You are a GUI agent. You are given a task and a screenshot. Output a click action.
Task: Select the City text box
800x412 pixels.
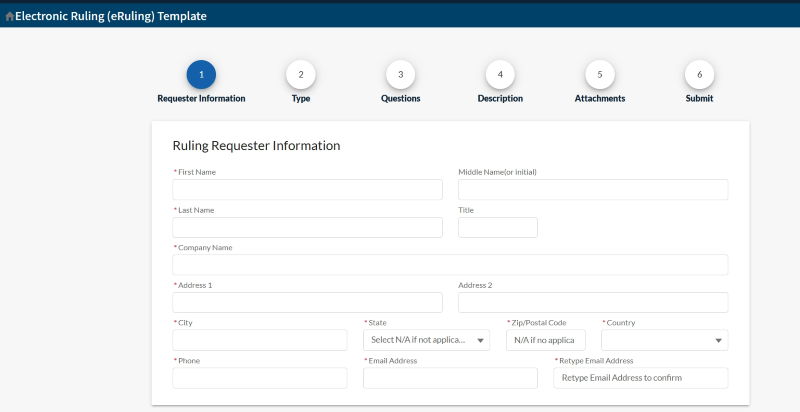click(260, 340)
